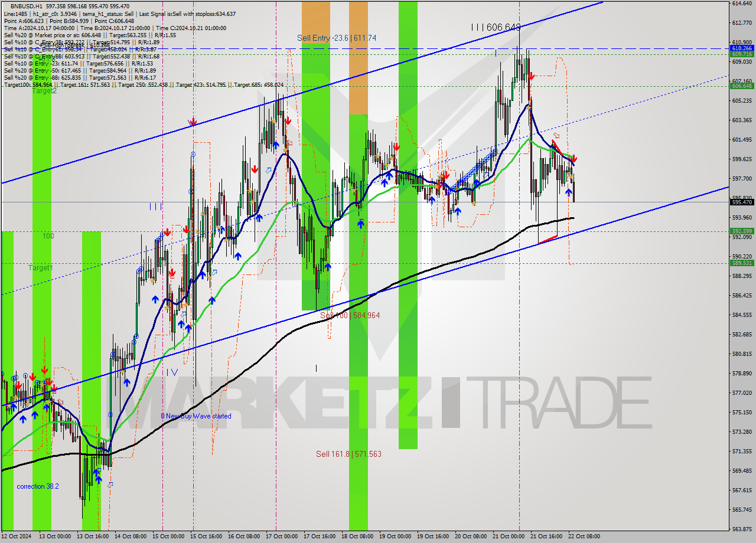
Task: Click the 'Target1' label on the chart
Action: click(41, 268)
